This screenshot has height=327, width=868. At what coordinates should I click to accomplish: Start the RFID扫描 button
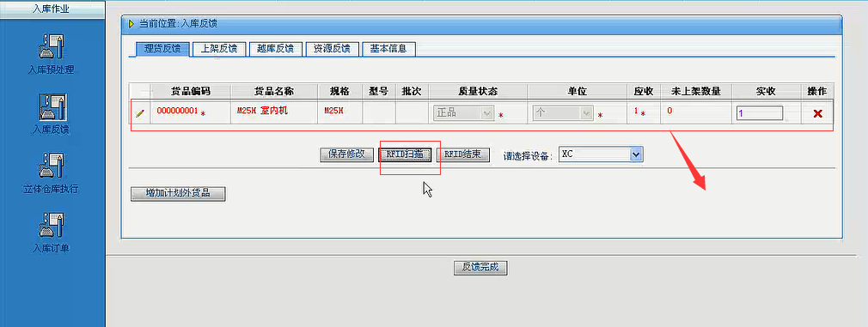coord(405,155)
